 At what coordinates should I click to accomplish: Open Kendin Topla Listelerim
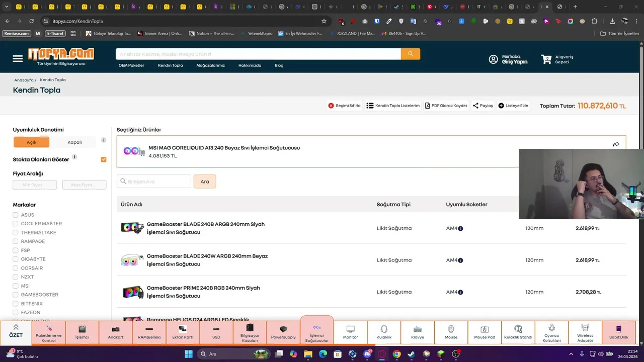pyautogui.click(x=393, y=106)
